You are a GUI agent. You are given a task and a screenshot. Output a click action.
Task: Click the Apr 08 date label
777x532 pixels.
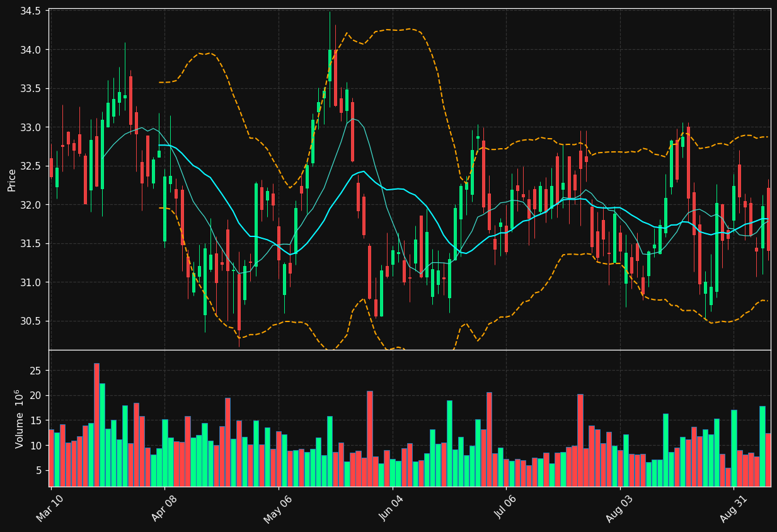(x=164, y=507)
